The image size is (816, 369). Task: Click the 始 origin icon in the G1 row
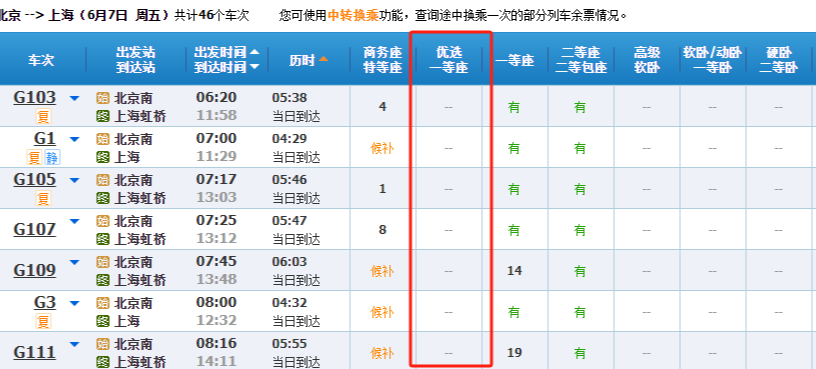click(x=103, y=139)
